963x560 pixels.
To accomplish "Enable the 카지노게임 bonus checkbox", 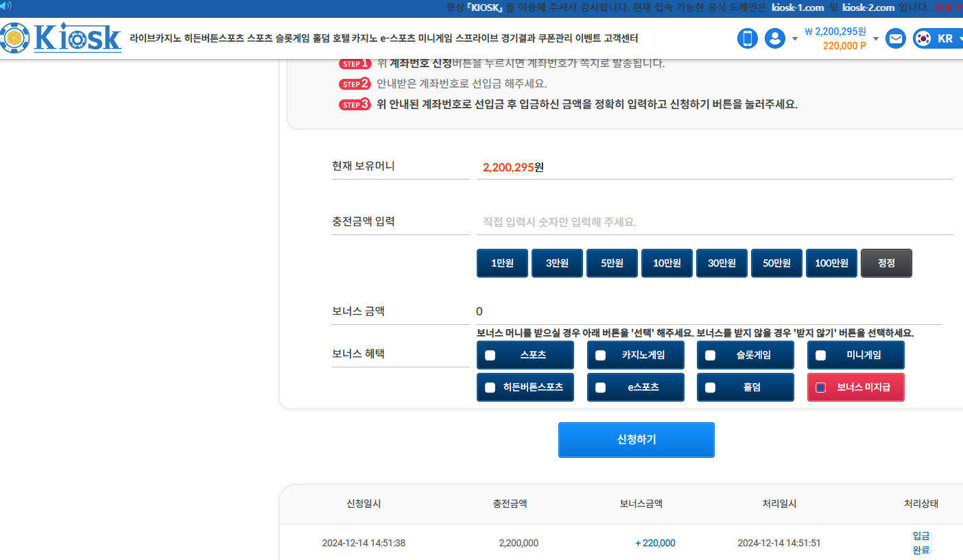I will tap(600, 355).
